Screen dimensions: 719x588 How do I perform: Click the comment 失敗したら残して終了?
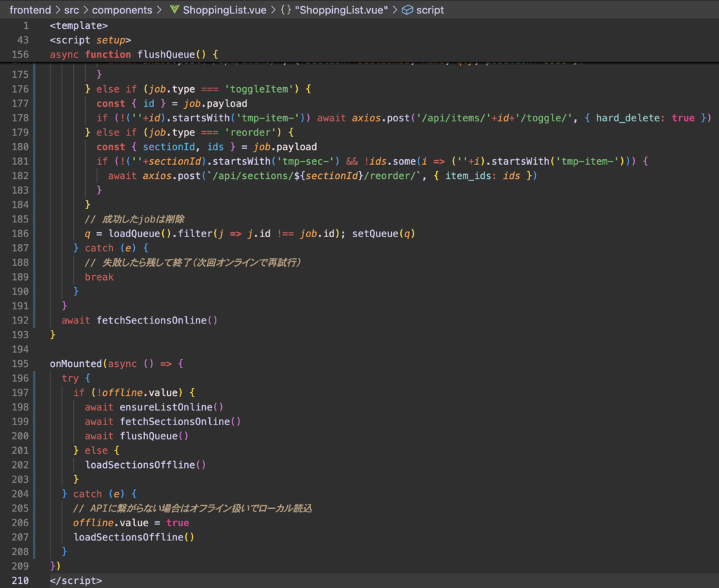192,262
